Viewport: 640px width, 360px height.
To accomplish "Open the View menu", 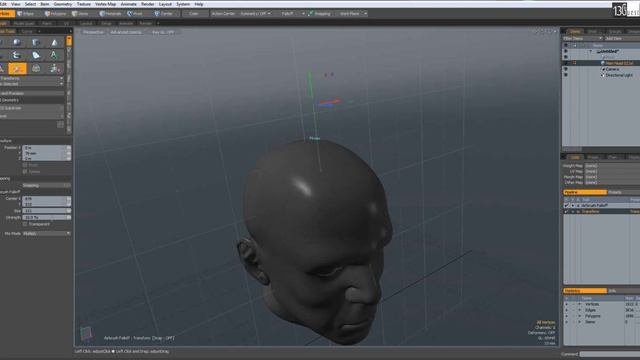I will pos(16,4).
